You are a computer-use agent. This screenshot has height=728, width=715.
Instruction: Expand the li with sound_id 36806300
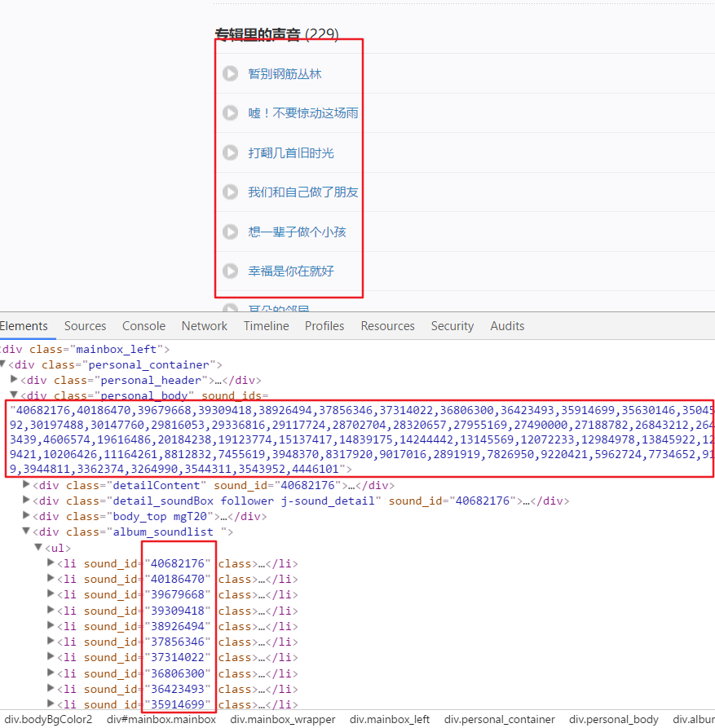pyautogui.click(x=51, y=673)
